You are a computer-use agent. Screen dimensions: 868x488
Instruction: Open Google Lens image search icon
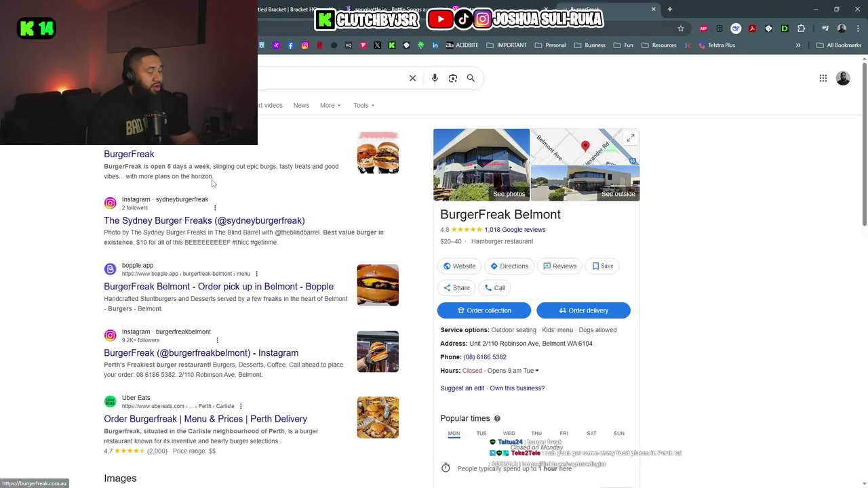(x=453, y=78)
